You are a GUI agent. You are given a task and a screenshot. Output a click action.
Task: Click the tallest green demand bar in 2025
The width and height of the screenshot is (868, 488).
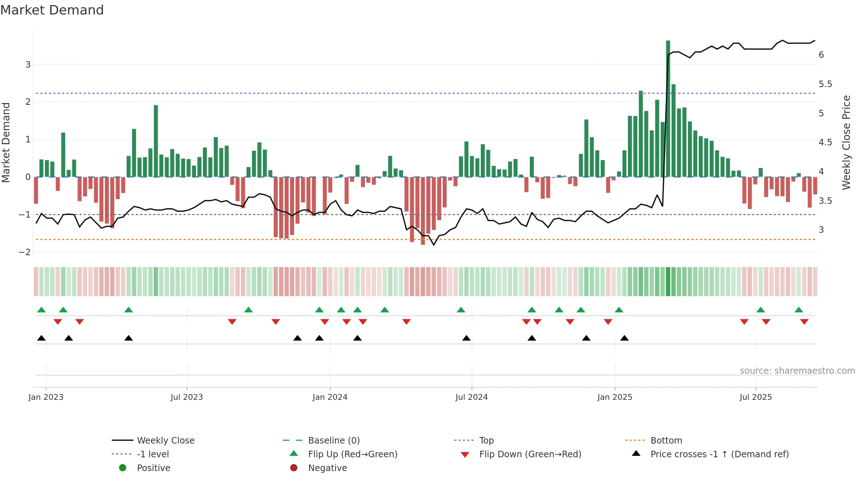tap(668, 108)
